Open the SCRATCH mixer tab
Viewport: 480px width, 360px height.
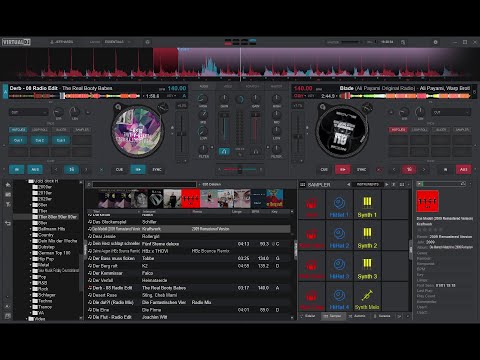coord(252,86)
